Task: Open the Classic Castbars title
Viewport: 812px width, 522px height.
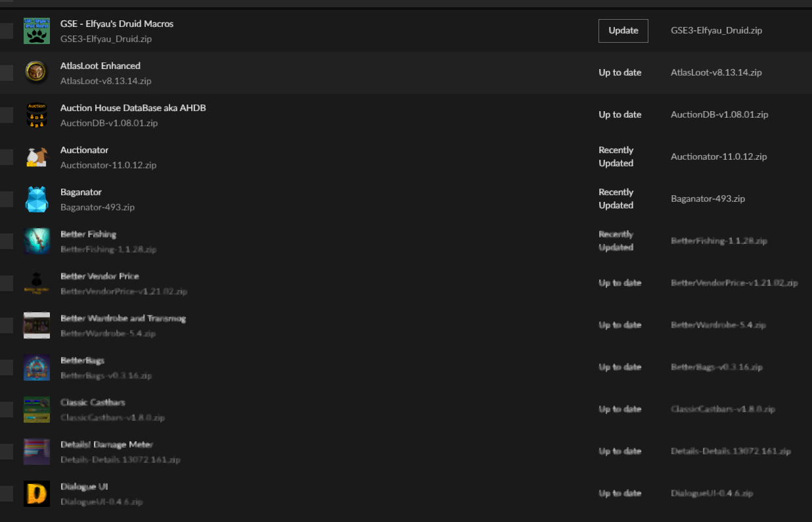Action: [93, 402]
